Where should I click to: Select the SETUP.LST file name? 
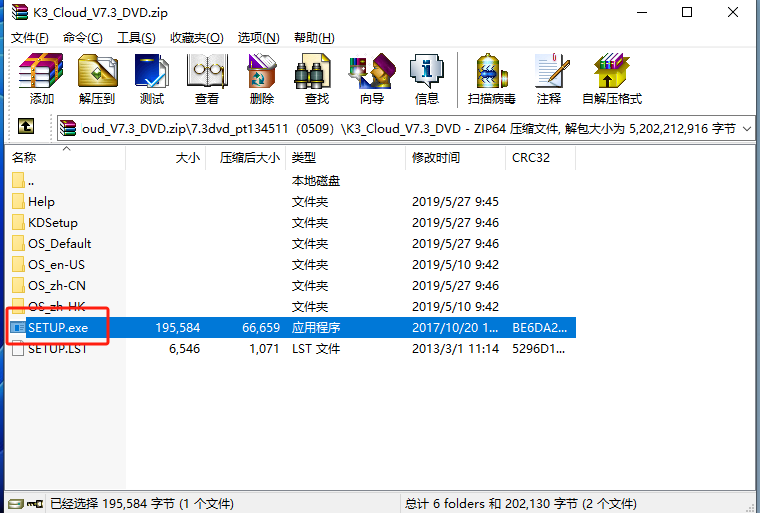coord(57,348)
